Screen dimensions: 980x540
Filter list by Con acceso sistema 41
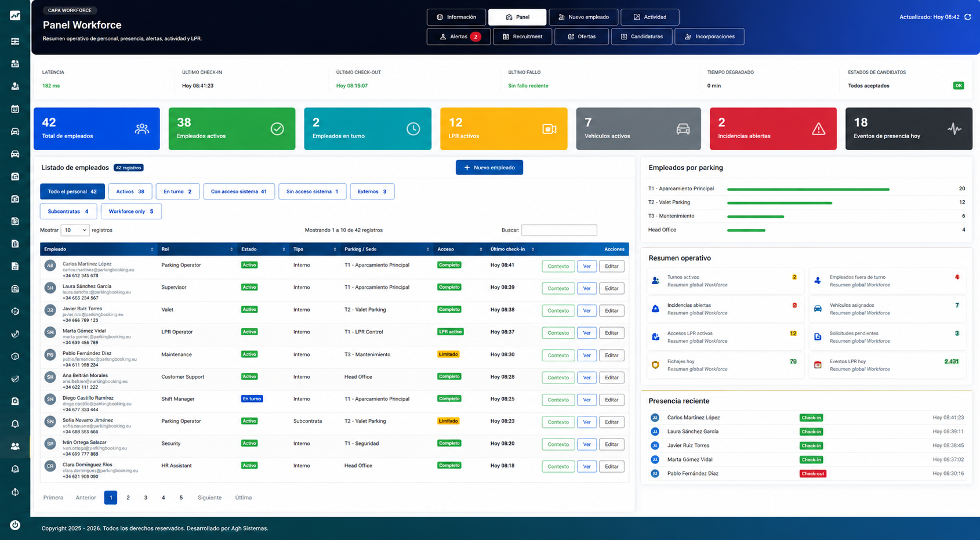click(239, 191)
